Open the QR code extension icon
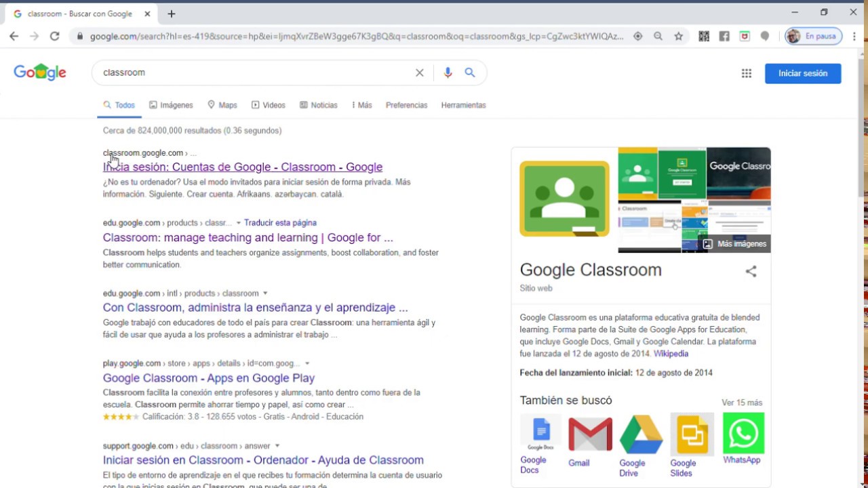Image resolution: width=868 pixels, height=488 pixels. (704, 37)
